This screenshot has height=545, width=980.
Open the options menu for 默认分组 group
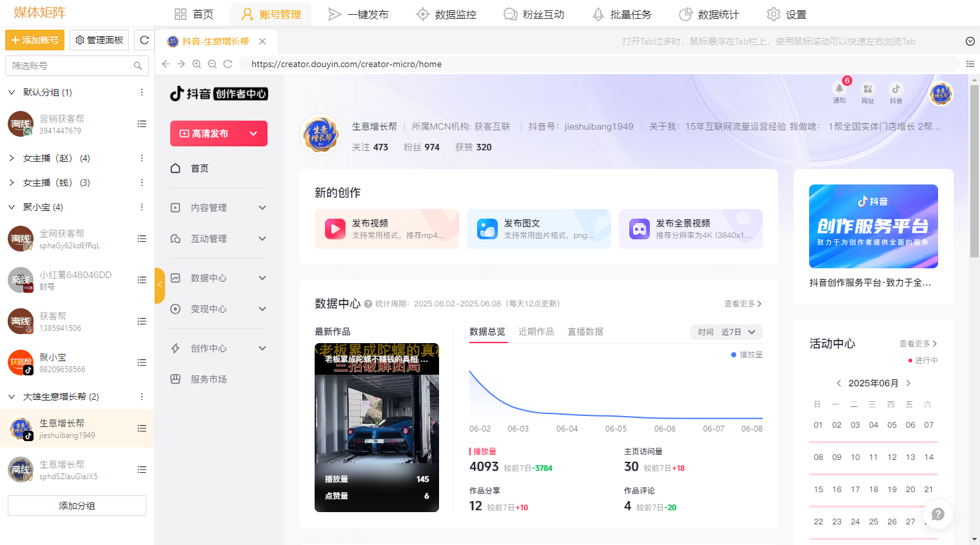[142, 92]
